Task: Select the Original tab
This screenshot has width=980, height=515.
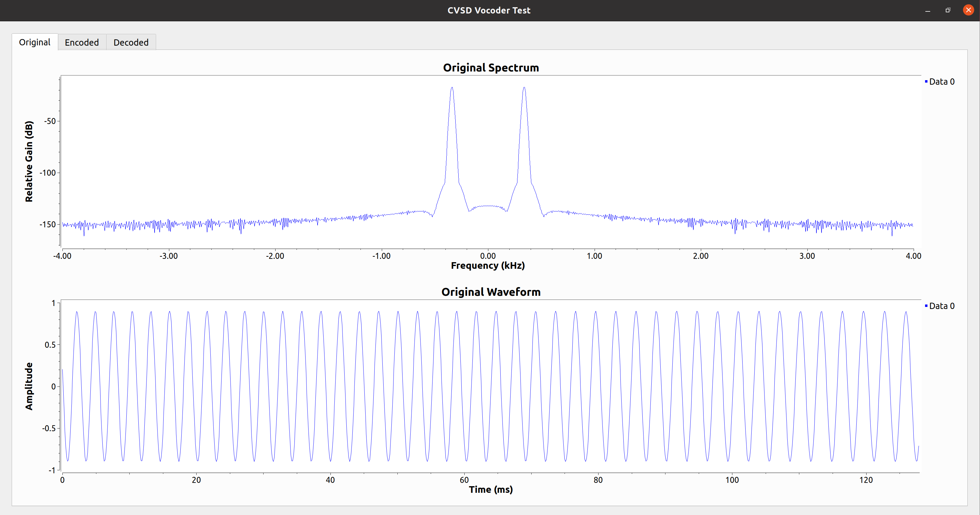Action: (35, 42)
